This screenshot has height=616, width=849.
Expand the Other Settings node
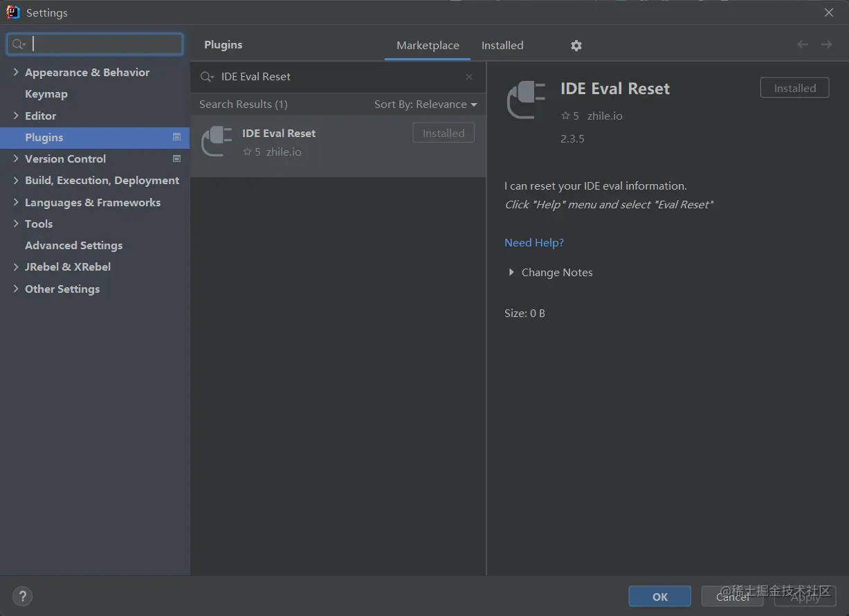click(16, 289)
